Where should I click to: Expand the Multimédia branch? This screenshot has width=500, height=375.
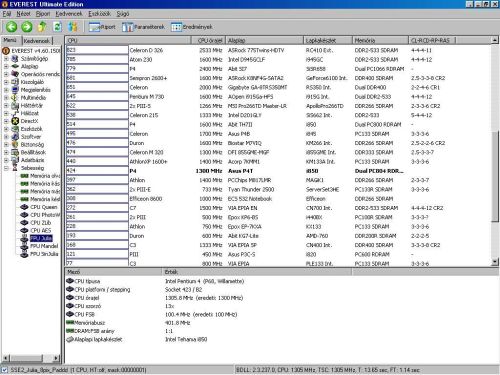point(6,98)
